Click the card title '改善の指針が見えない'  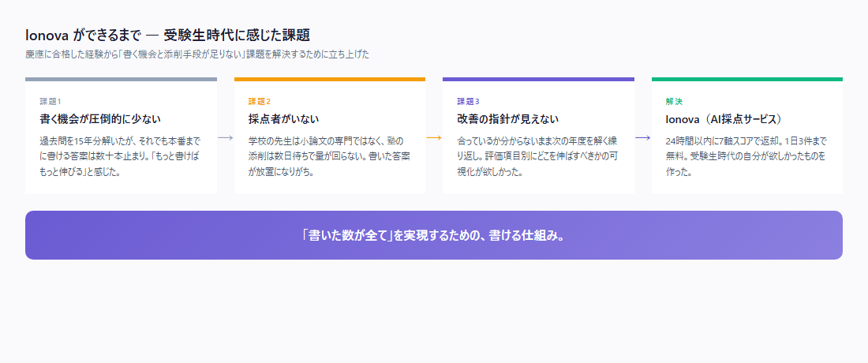(x=507, y=119)
